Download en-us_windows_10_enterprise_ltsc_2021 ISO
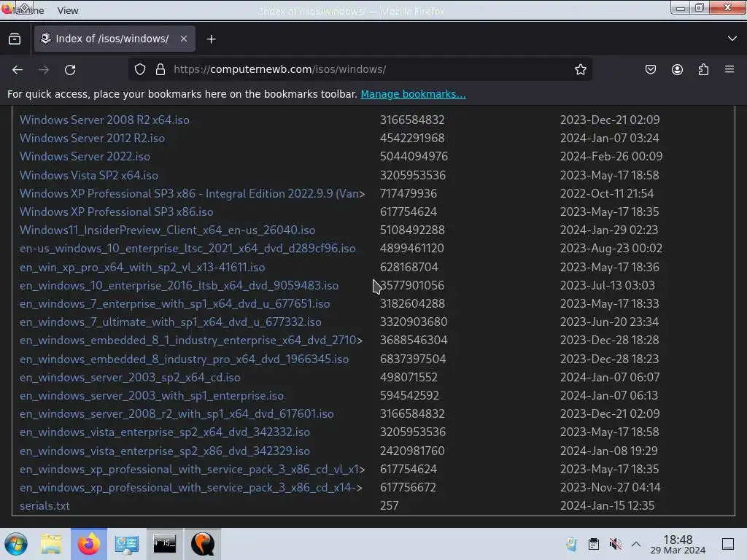Viewport: 747px width, 560px height. pos(187,249)
